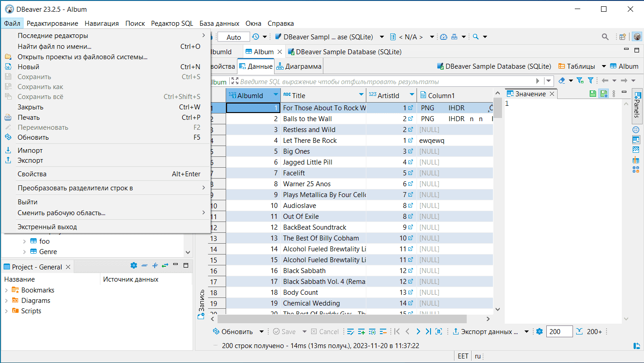
Task: Open dropdown arrow next to Экспорт данных
Action: 526,332
